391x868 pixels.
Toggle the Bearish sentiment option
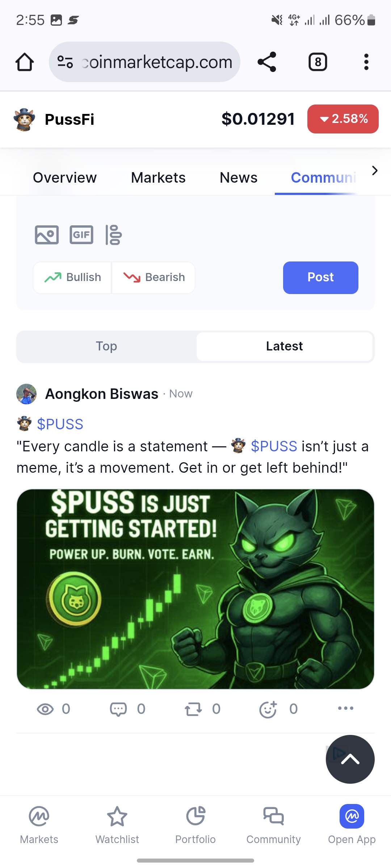coord(154,277)
